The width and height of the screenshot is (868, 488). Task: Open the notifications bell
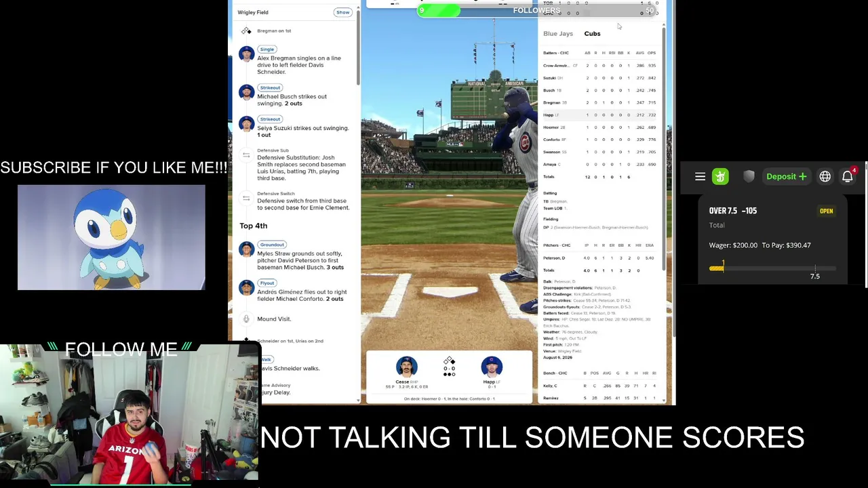pyautogui.click(x=848, y=177)
